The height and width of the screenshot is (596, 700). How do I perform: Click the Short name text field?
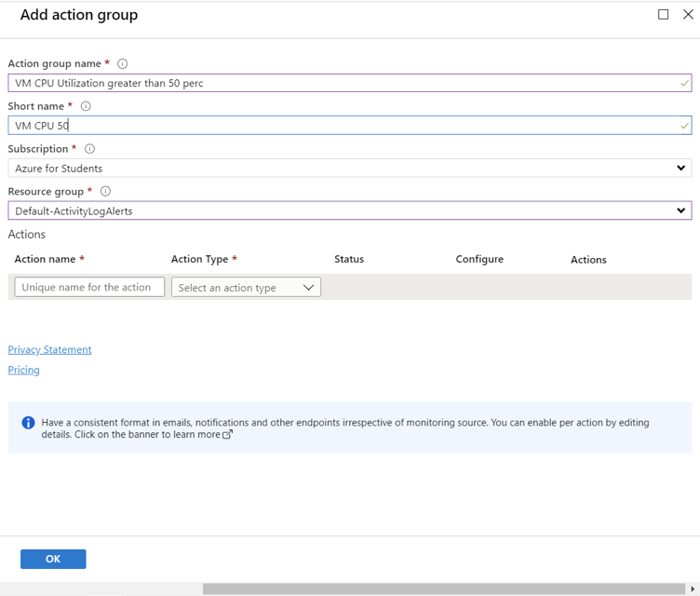349,126
